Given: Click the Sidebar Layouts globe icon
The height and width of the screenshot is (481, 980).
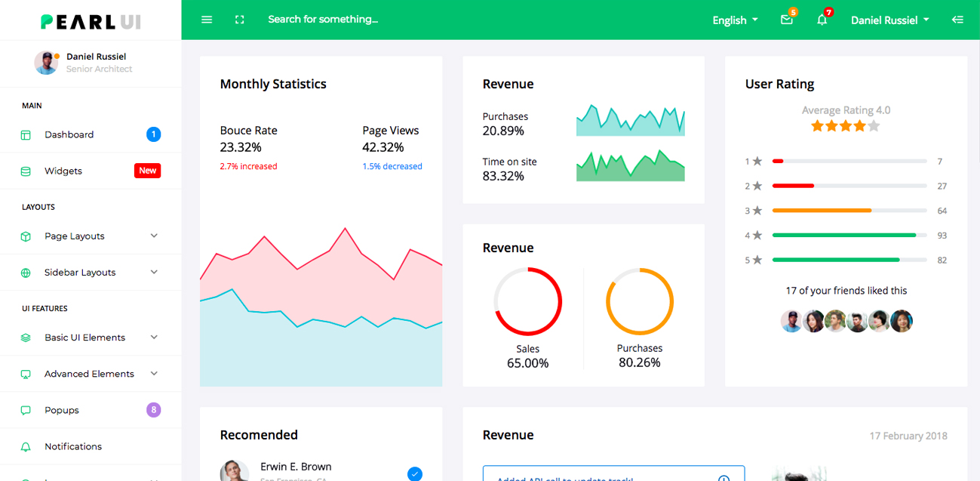Looking at the screenshot, I should [26, 273].
